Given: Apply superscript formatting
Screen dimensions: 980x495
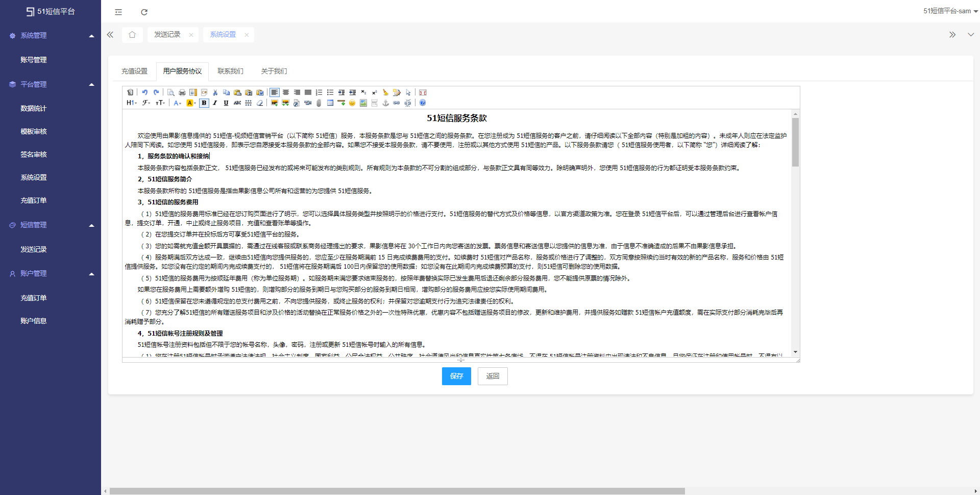Looking at the screenshot, I should (x=375, y=92).
